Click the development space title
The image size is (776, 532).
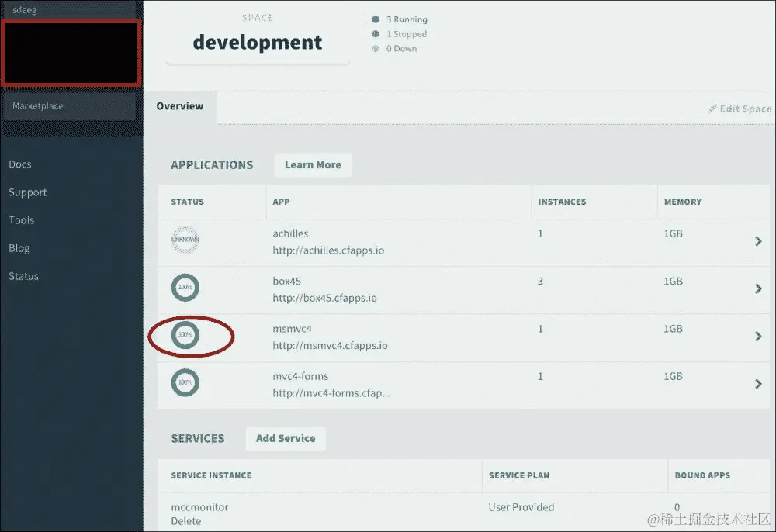[x=258, y=42]
